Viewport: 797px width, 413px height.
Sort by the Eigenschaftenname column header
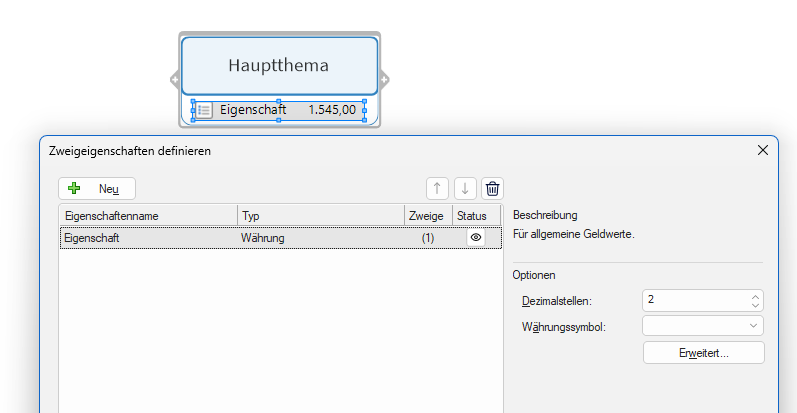point(148,216)
